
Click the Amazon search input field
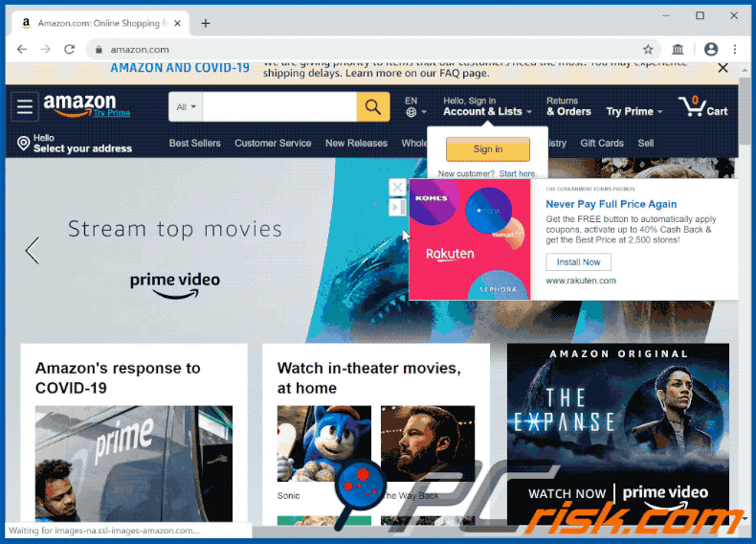click(x=279, y=106)
